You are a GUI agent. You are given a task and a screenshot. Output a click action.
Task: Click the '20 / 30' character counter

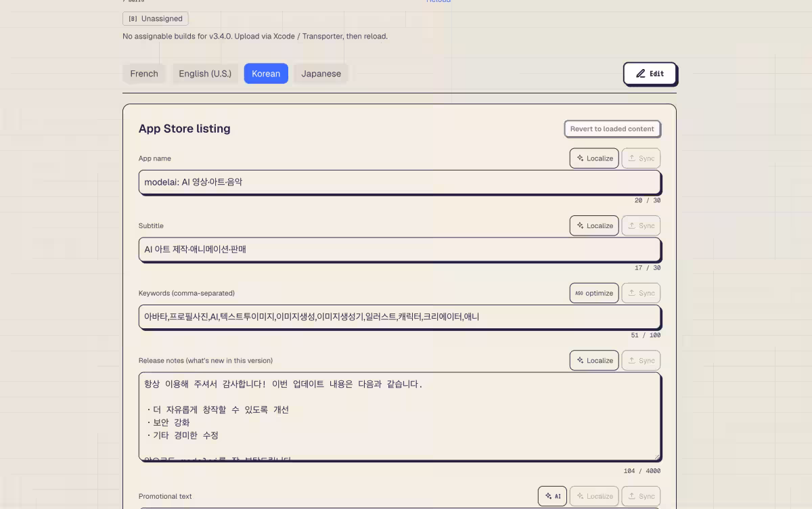[x=648, y=200]
